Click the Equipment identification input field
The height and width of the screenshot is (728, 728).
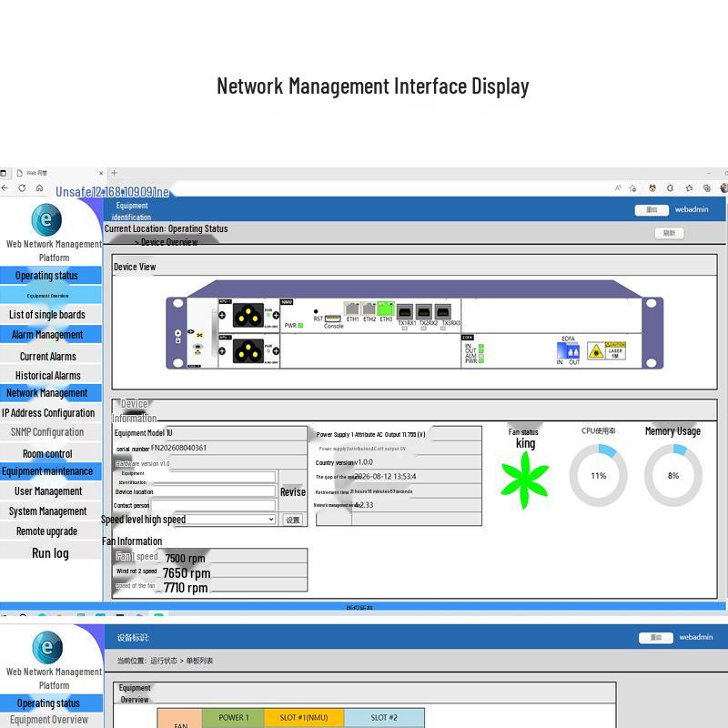tap(212, 477)
